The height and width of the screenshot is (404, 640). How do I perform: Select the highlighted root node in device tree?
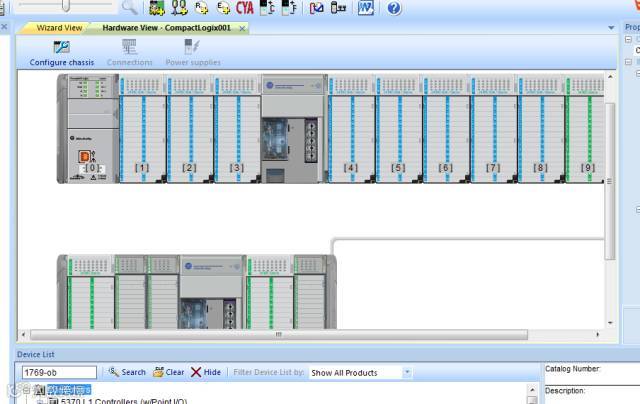[x=69, y=390]
